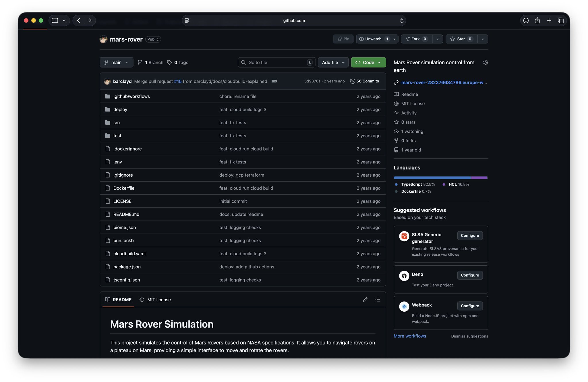Click the github.com address bar
This screenshot has height=382, width=588.
(x=294, y=21)
